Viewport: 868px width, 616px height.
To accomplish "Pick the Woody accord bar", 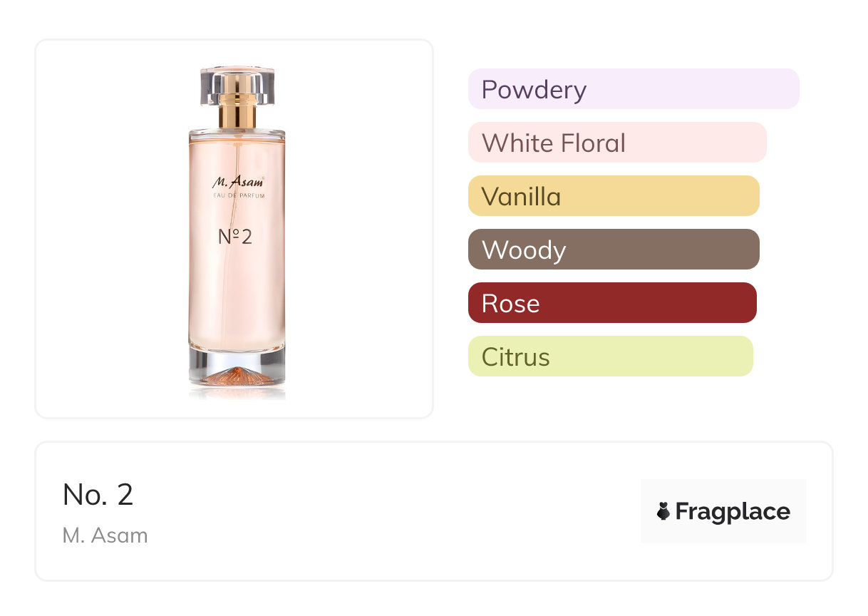I will pos(613,250).
